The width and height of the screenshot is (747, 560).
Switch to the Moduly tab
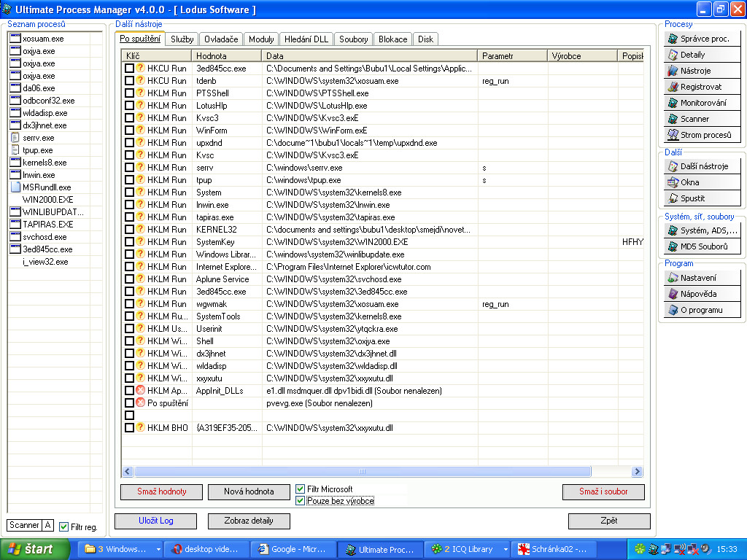coord(261,39)
